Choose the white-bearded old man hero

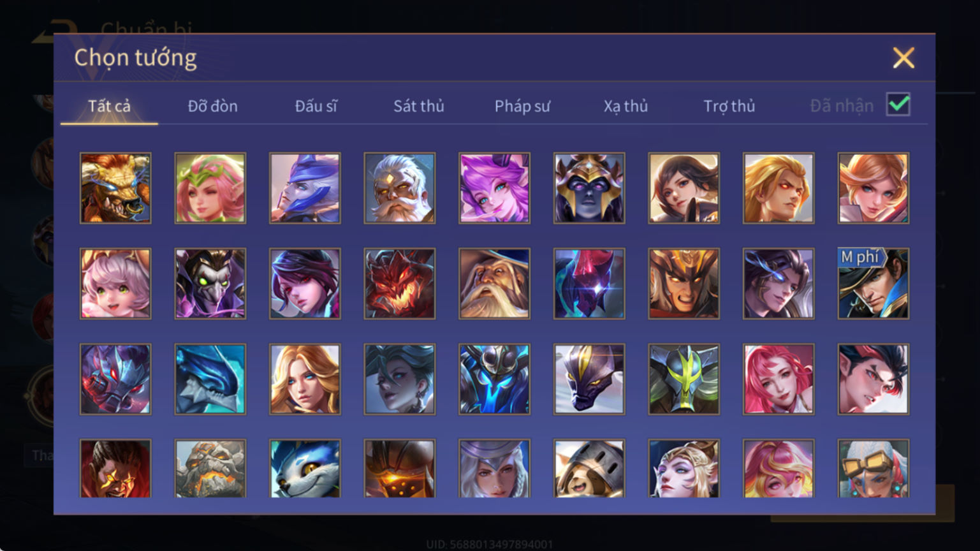click(x=400, y=188)
